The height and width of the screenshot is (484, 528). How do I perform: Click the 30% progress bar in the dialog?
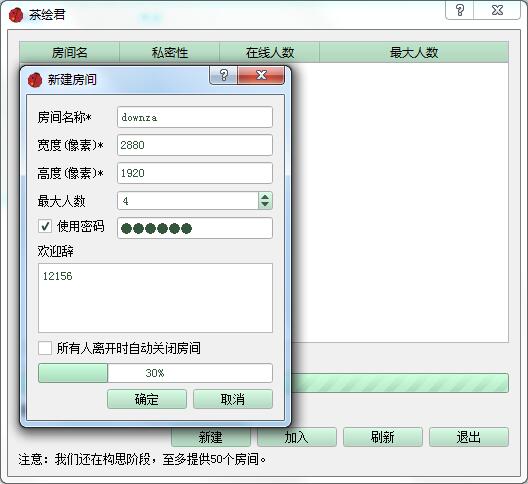click(x=155, y=373)
